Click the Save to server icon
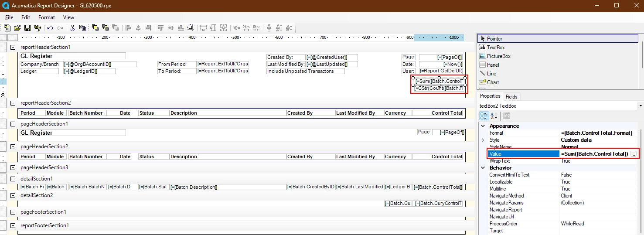 pos(37,27)
